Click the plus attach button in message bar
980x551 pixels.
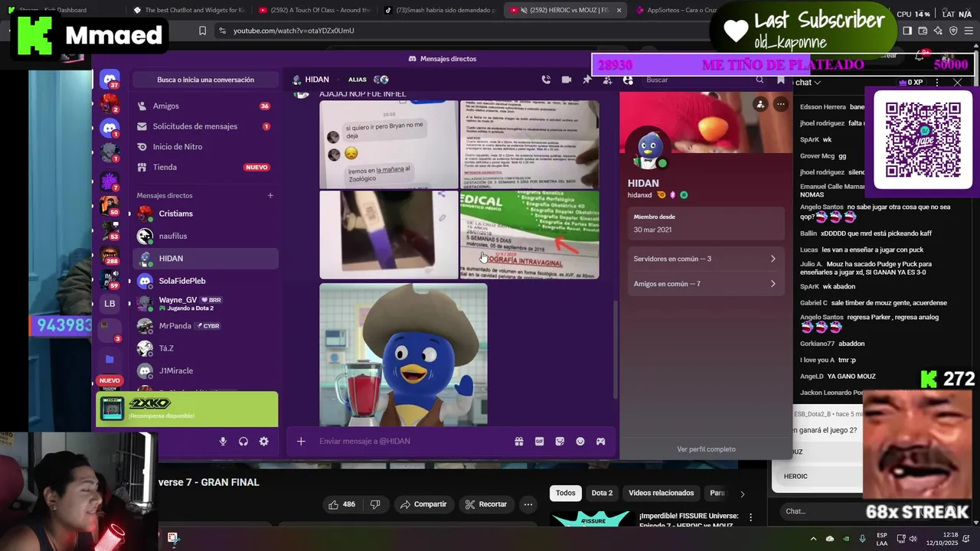point(301,442)
